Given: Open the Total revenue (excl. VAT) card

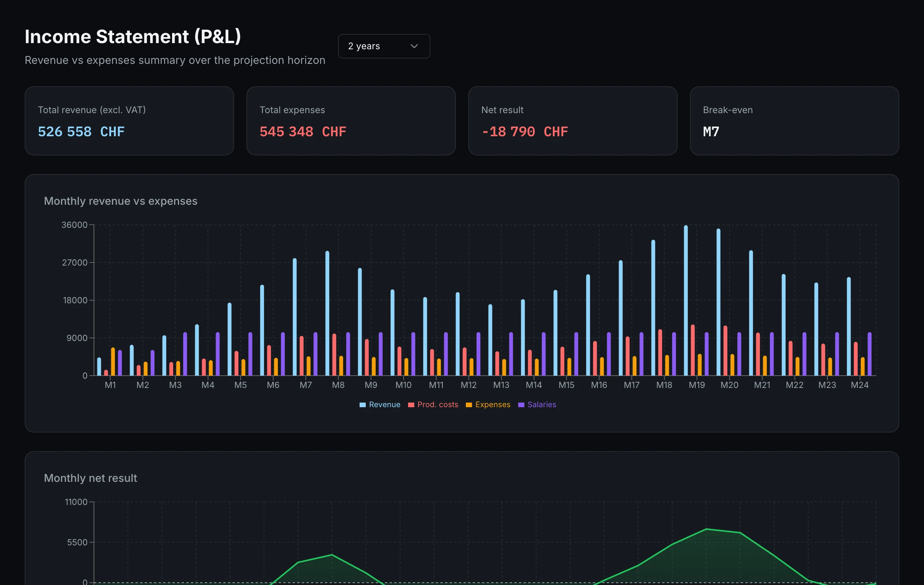Looking at the screenshot, I should [129, 121].
